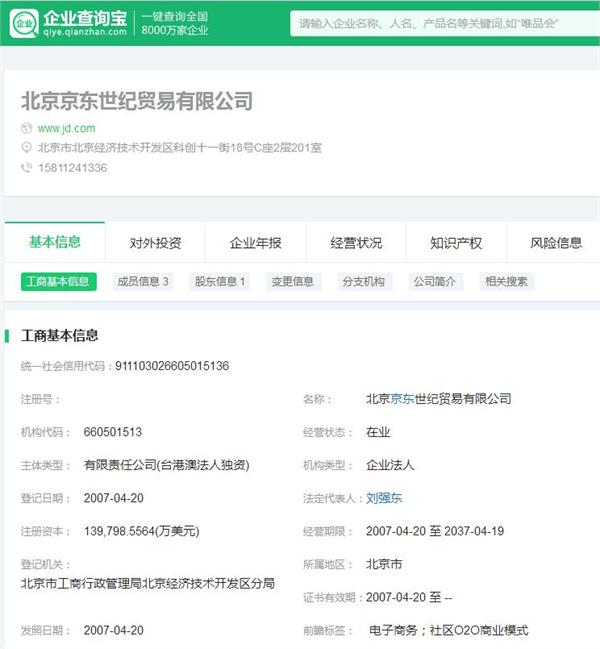Screen dimensions: 600x649
Task: Click the globe icon next to www.jd.com
Action: click(26, 128)
